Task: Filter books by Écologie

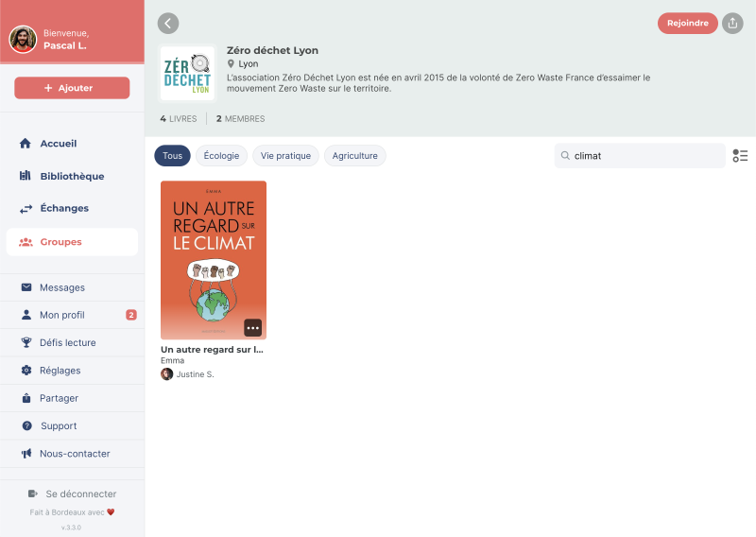Action: [221, 156]
